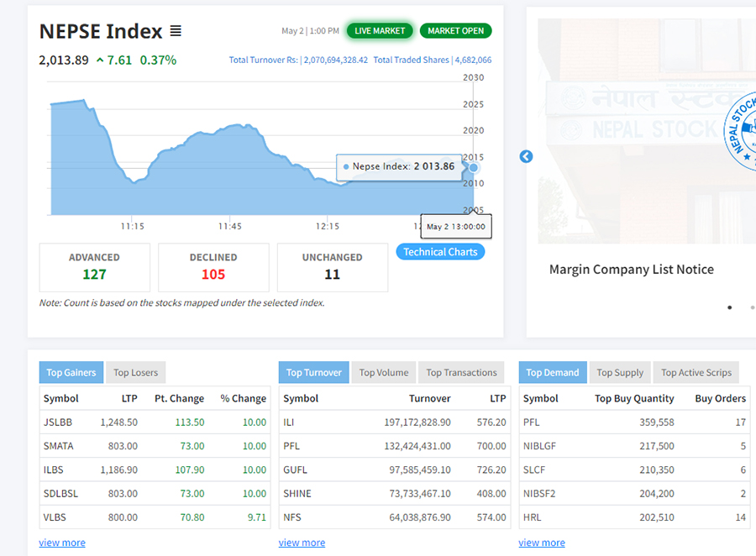
Task: Click the Market Open status badge
Action: [x=455, y=31]
